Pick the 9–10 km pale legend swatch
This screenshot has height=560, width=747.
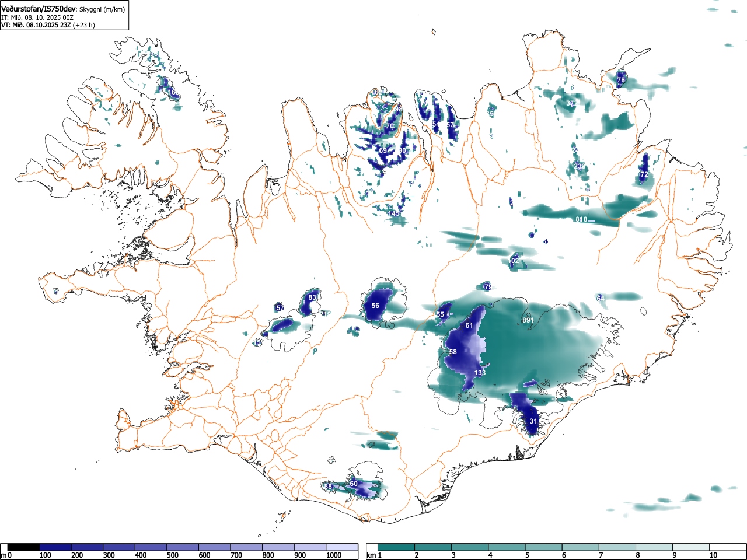pyautogui.click(x=692, y=547)
